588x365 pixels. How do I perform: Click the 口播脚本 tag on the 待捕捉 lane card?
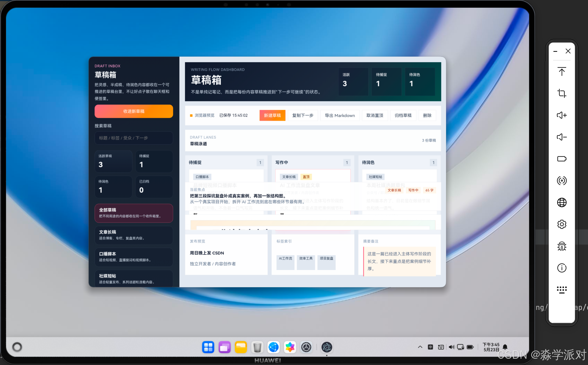tap(202, 177)
